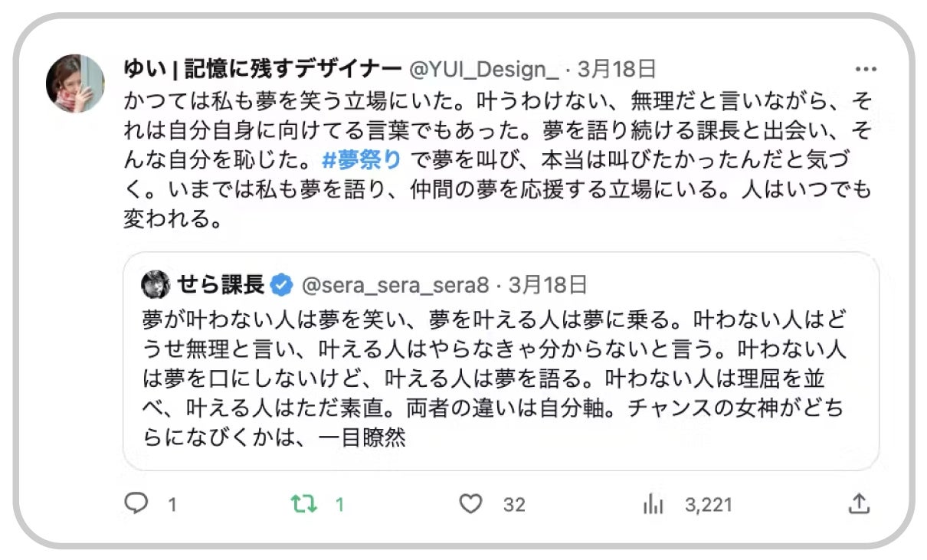Viewport: 927px width, 560px height.
Task: Click the main tweet's 3月18日 timestamp
Action: [x=617, y=70]
